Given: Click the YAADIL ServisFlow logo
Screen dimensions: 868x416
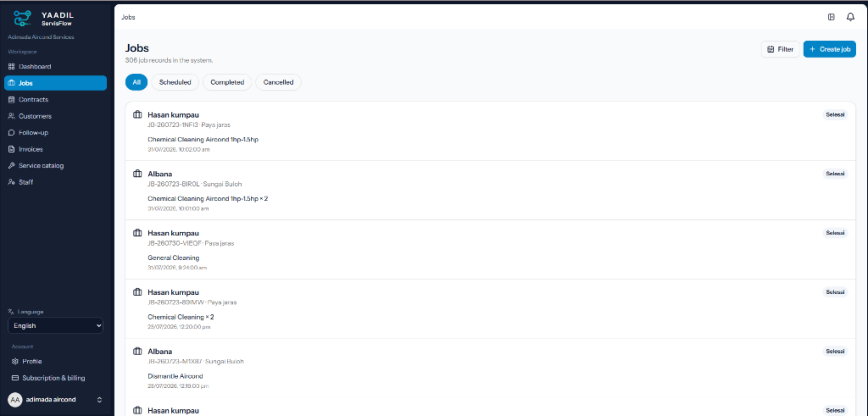Looking at the screenshot, I should click(43, 19).
